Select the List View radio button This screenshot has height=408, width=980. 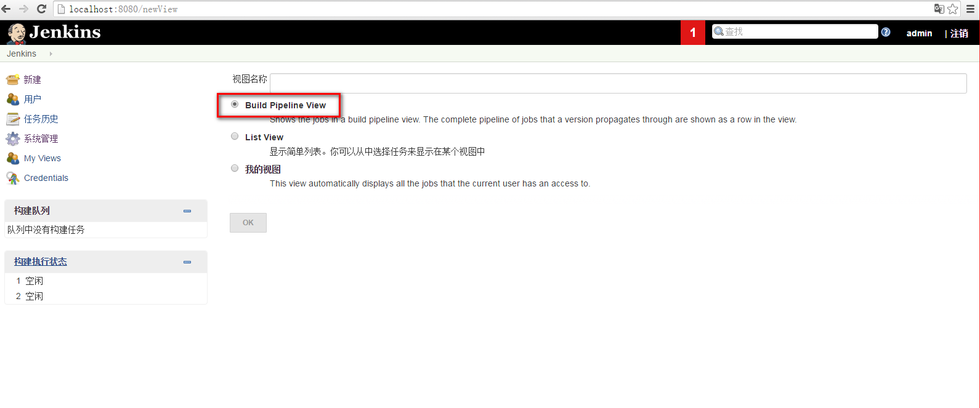235,137
